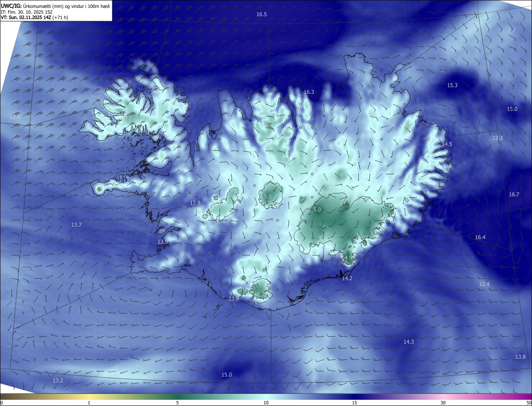
Task: Click the '1' tick on the color scale
Action: [89, 403]
